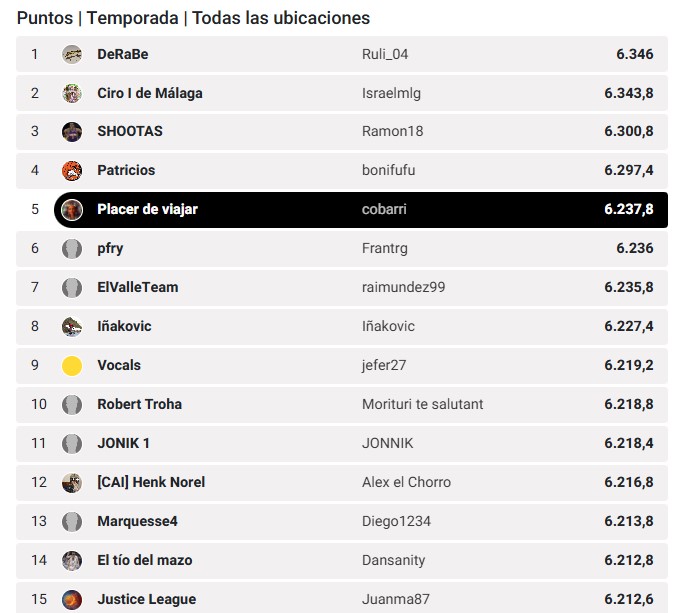Click Placer de viajar avatar
The width and height of the screenshot is (680, 613).
72,210
